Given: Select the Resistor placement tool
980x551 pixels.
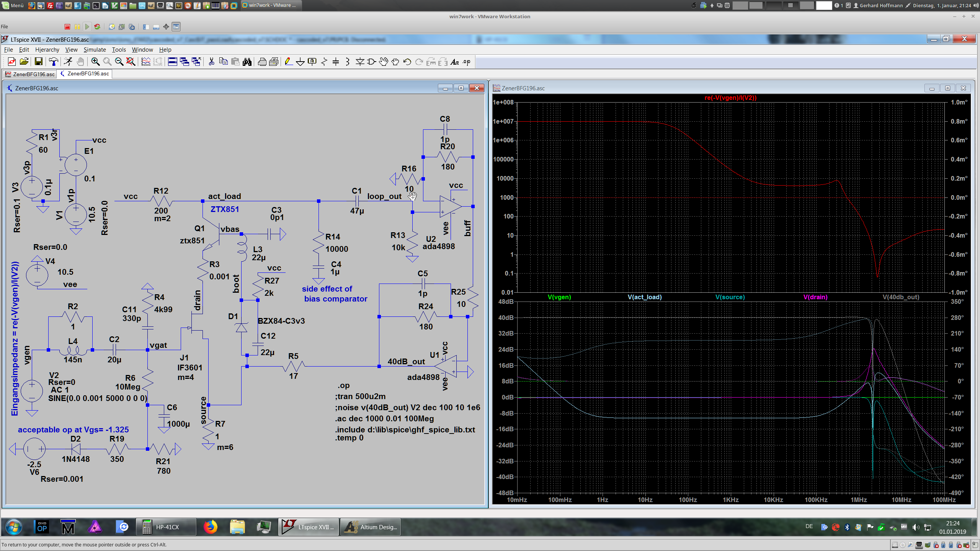Looking at the screenshot, I should tap(324, 62).
